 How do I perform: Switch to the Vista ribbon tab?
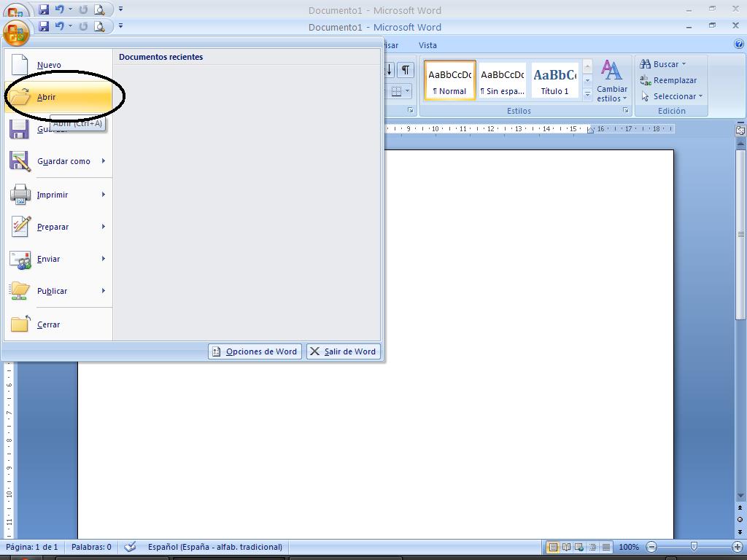[427, 44]
